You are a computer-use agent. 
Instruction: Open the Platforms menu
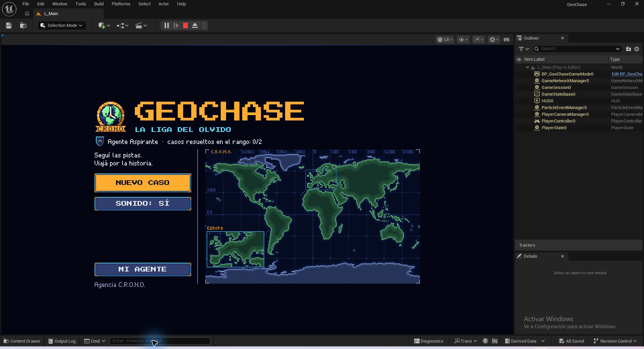click(x=121, y=4)
